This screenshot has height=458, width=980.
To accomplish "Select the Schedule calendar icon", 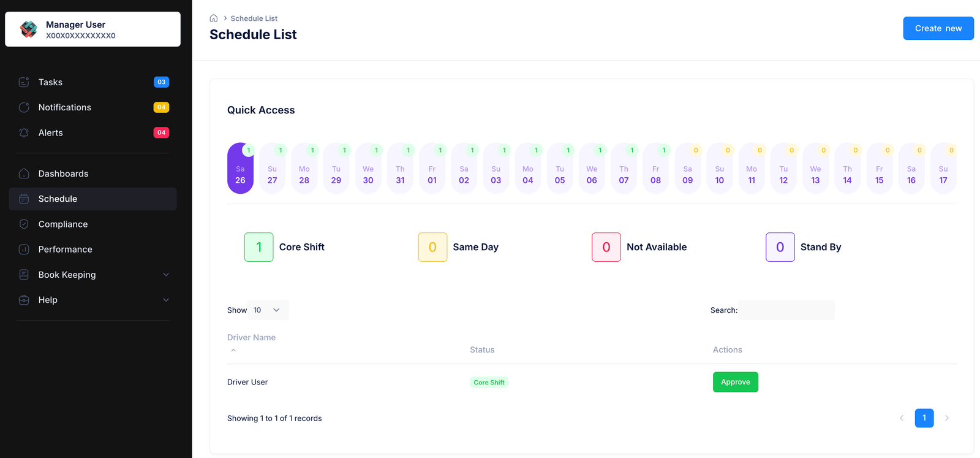I will click(23, 198).
